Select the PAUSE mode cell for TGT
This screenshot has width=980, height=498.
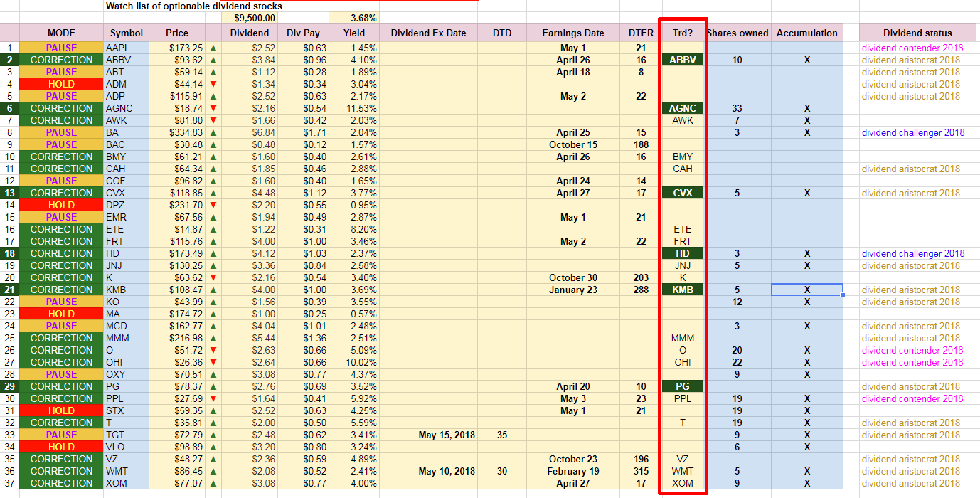coord(61,435)
